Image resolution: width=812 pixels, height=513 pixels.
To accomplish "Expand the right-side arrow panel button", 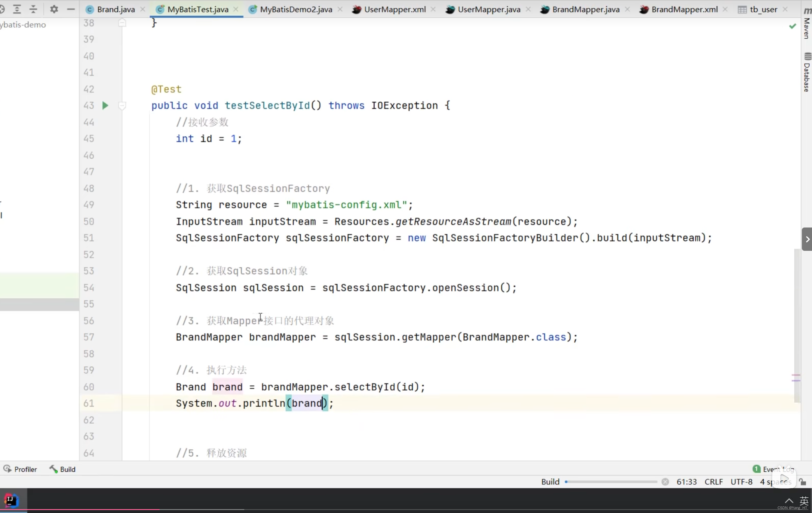I will click(807, 239).
